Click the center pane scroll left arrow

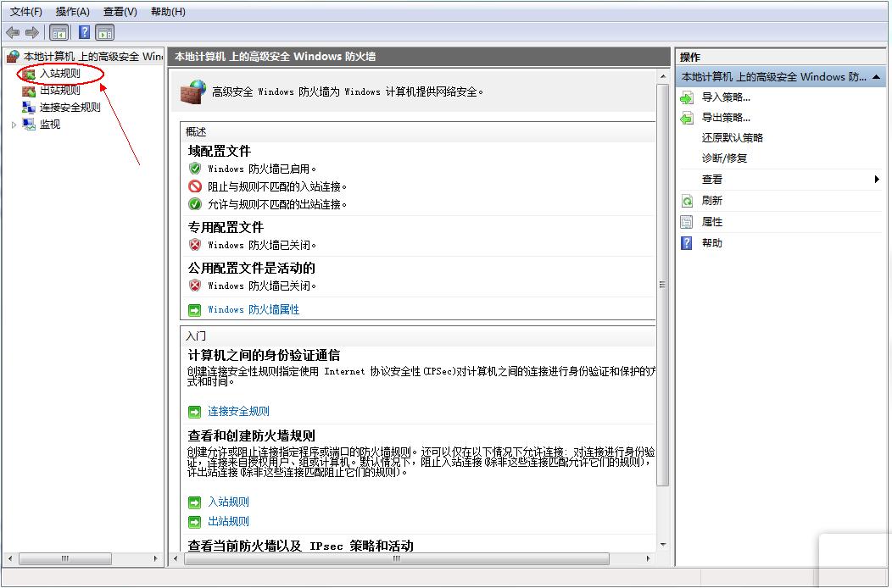point(176,559)
